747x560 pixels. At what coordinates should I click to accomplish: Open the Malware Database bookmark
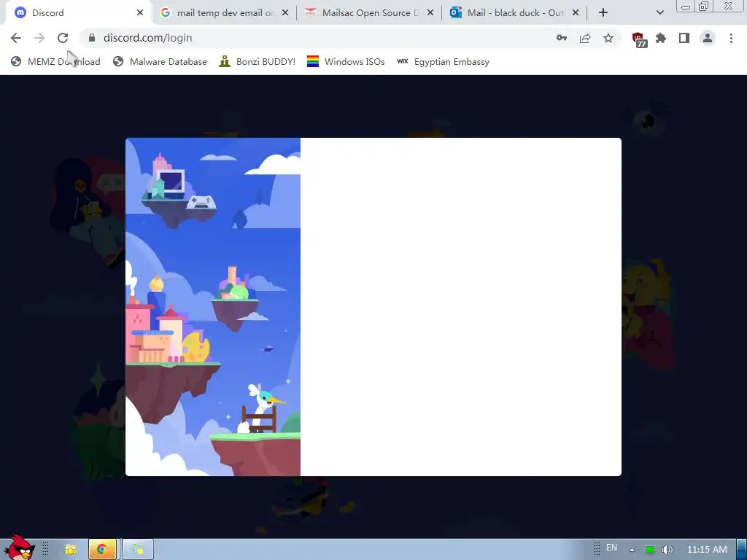160,62
